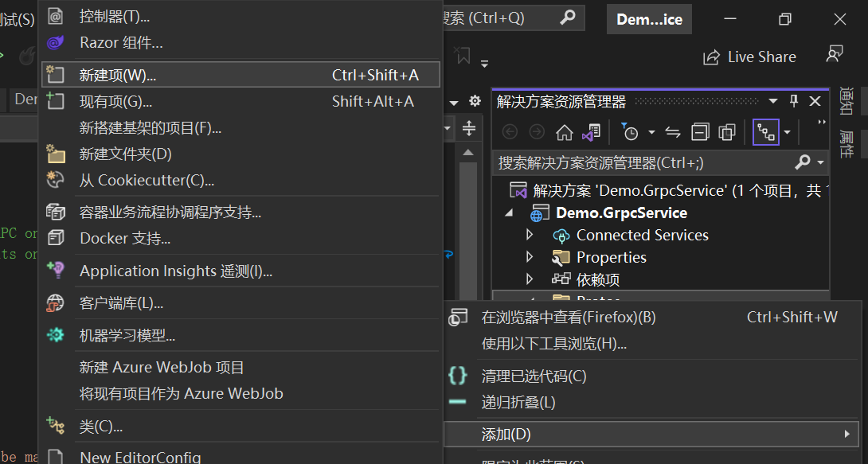Click the class icon beside 类(C)
The width and height of the screenshot is (868, 464).
pos(56,426)
